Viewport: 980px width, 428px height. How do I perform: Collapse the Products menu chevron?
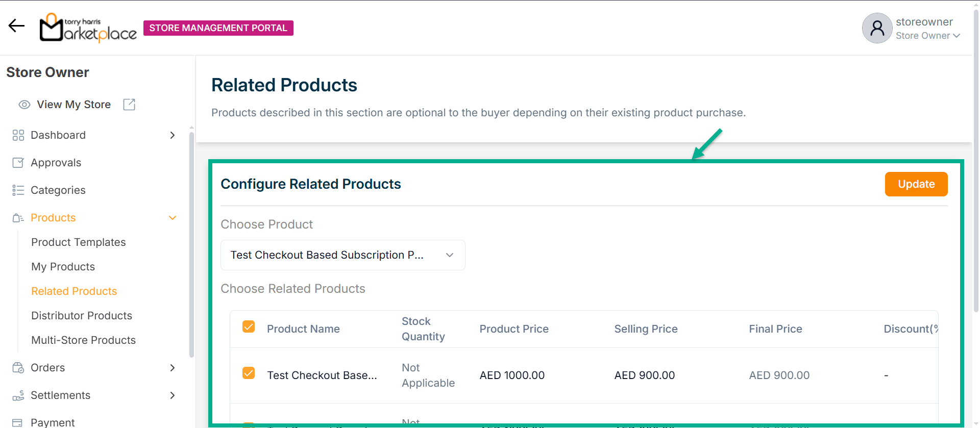(173, 218)
